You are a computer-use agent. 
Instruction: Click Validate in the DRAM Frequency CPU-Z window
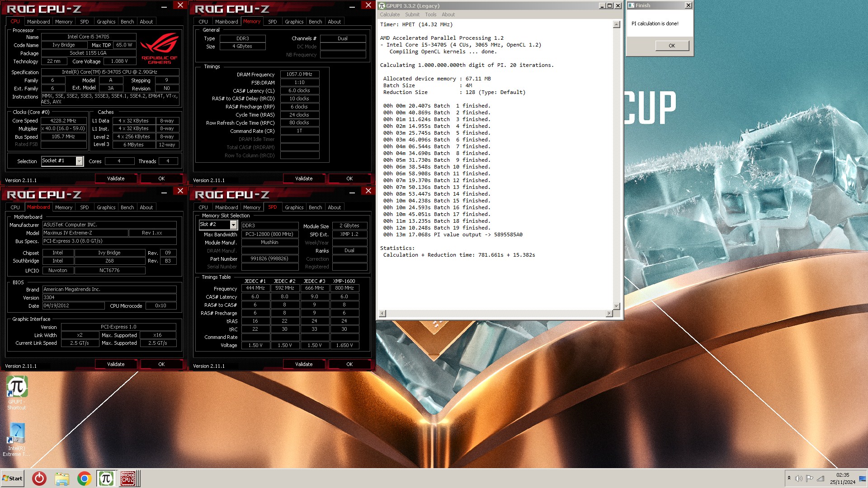click(304, 178)
